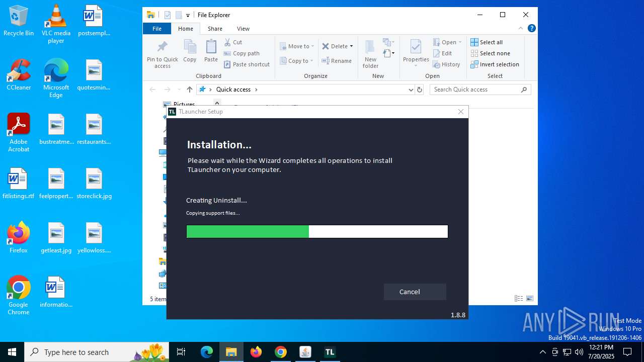644x362 pixels.
Task: Click Select none in the ribbon
Action: coord(490,53)
